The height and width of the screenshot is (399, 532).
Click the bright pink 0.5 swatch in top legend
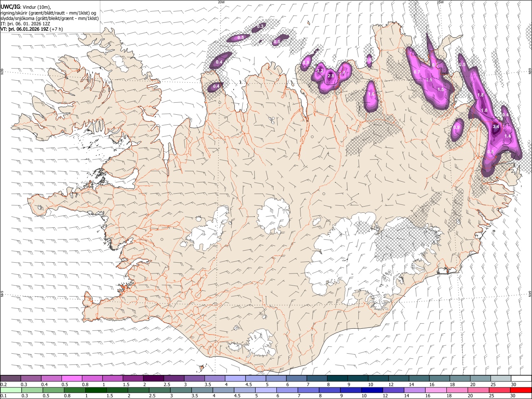(x=71, y=378)
